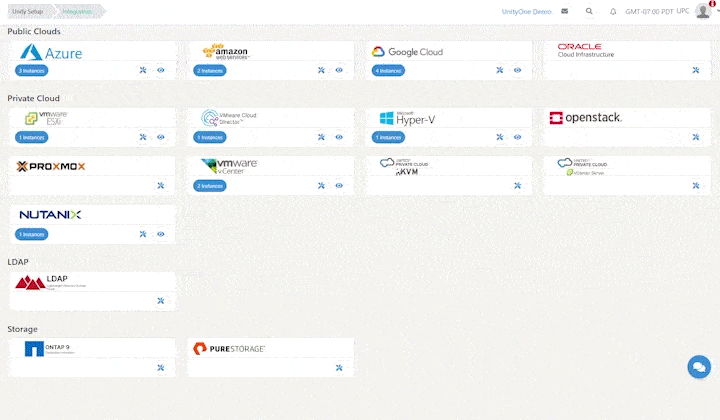Click the Storage heading

[22, 329]
